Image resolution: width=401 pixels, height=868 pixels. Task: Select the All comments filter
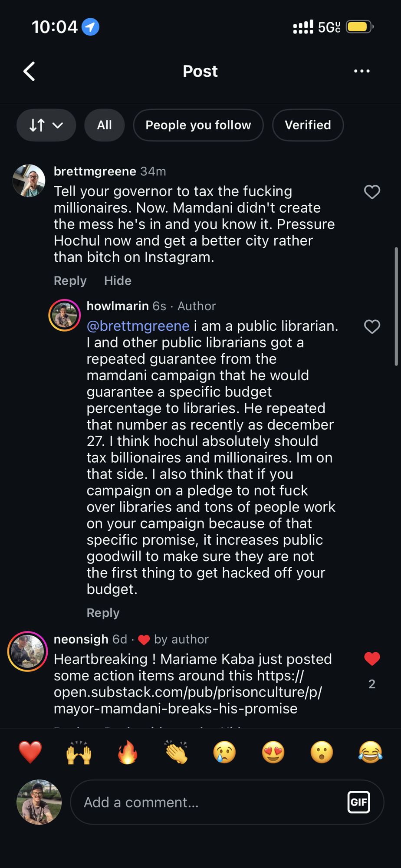(x=104, y=125)
